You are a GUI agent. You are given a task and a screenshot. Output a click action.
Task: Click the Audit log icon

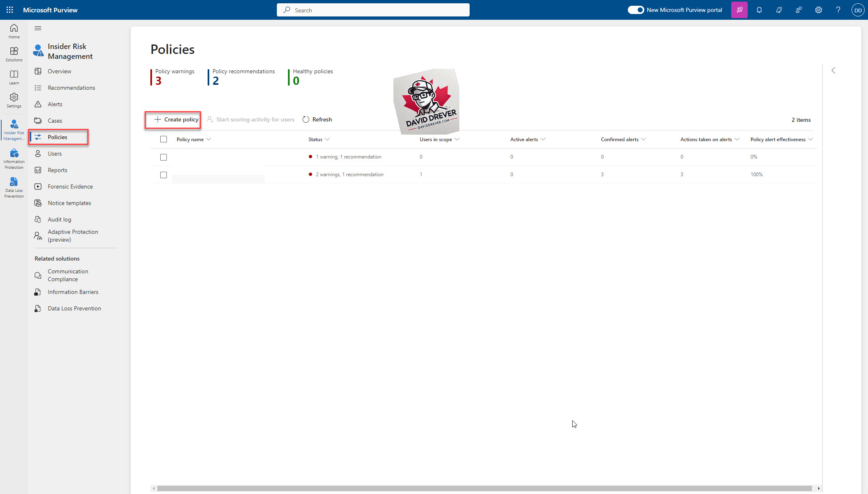38,219
